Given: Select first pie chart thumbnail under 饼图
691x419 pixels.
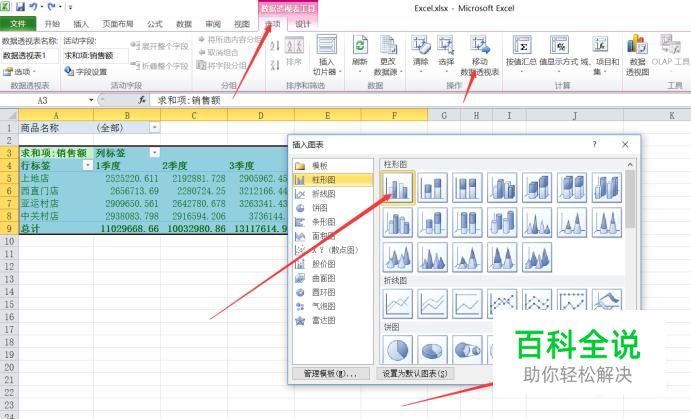Looking at the screenshot, I should pos(398,350).
